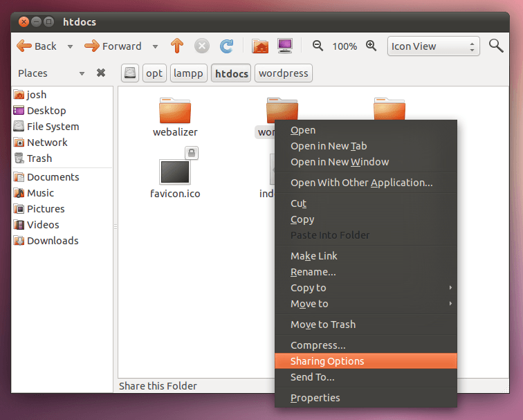This screenshot has width=523, height=420.
Task: Select Compress... in the context menu
Action: pyautogui.click(x=366, y=345)
